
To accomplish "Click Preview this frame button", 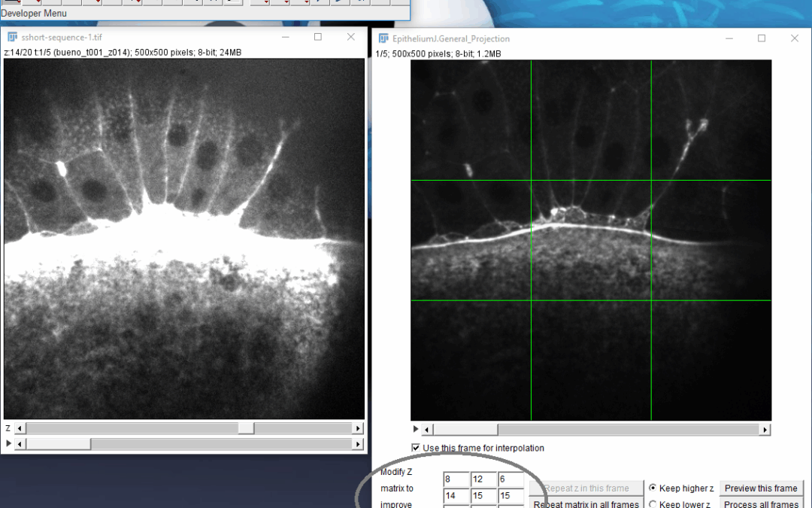I will (x=761, y=488).
